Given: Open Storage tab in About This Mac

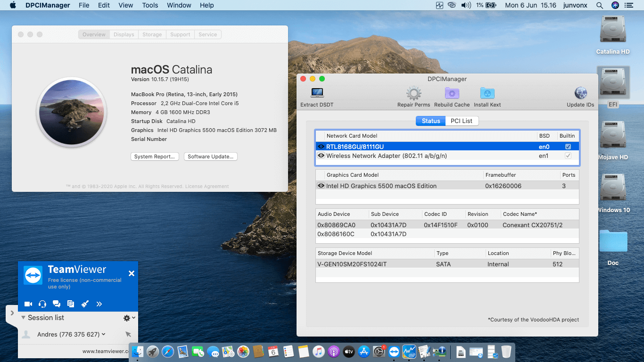Looking at the screenshot, I should [x=152, y=34].
